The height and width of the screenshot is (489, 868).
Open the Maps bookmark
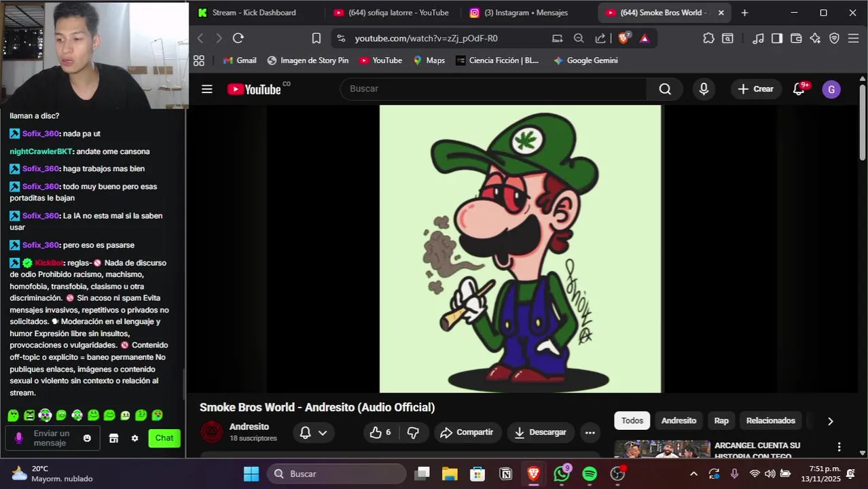[429, 60]
